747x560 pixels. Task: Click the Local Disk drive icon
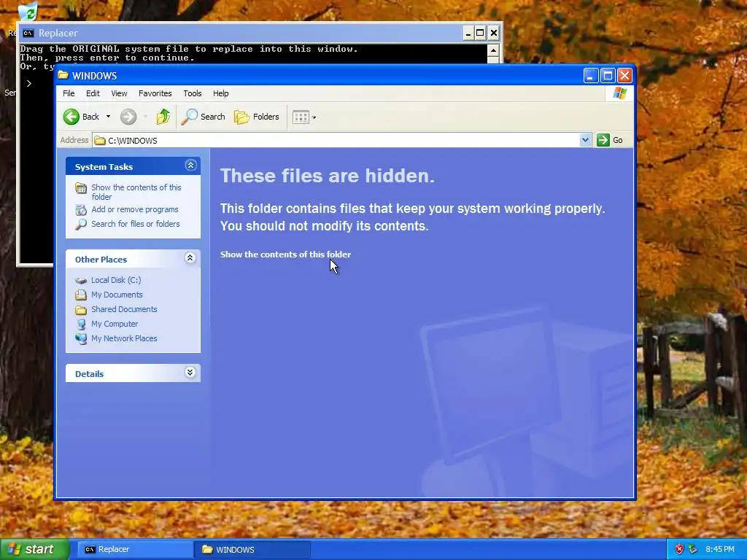(81, 281)
